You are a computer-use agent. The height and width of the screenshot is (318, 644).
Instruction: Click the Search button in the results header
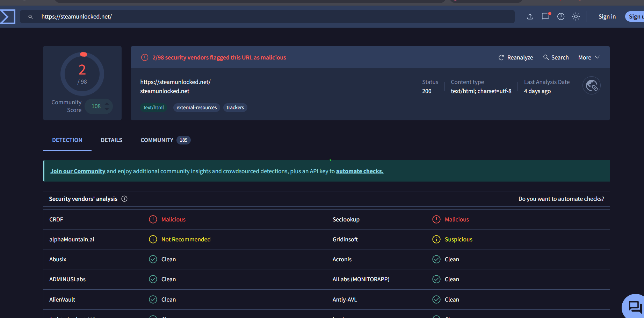556,57
